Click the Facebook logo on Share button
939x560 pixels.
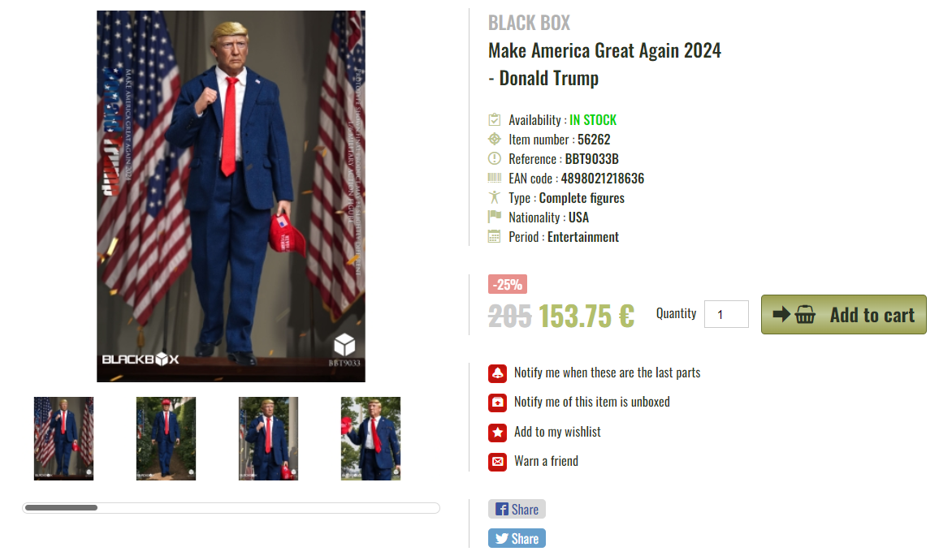point(502,509)
